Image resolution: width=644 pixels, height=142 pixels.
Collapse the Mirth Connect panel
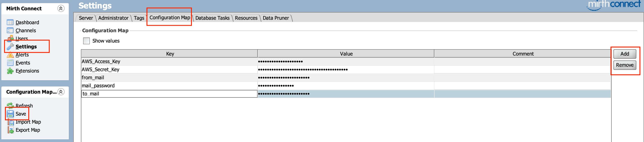(x=61, y=9)
